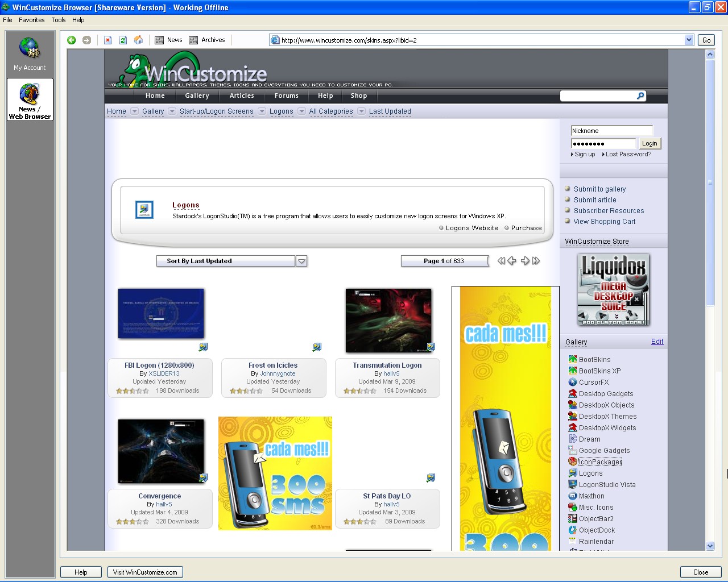The height and width of the screenshot is (582, 728).
Task: Click the Convergence thumbnail image
Action: click(161, 451)
